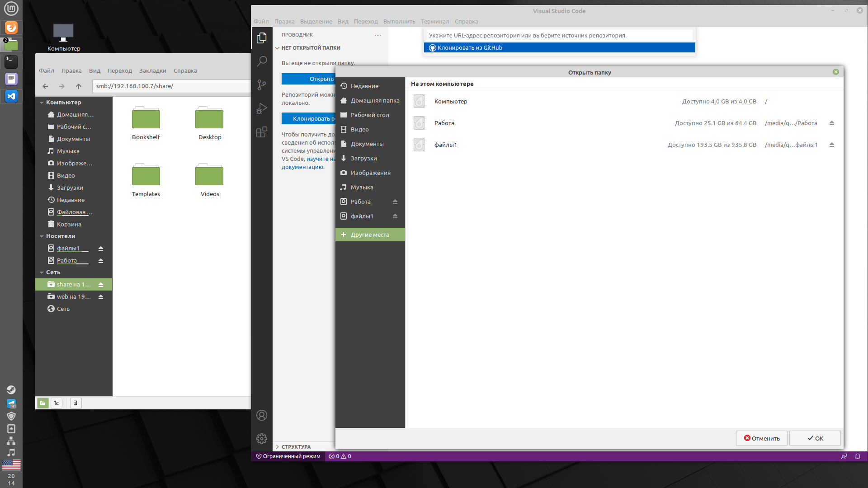Open the Выполнить menu in VS Code
The width and height of the screenshot is (868, 488).
[399, 21]
